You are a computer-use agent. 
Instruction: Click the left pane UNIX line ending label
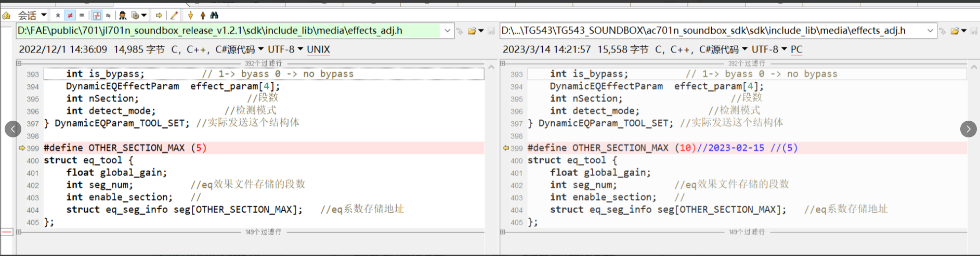pyautogui.click(x=318, y=49)
